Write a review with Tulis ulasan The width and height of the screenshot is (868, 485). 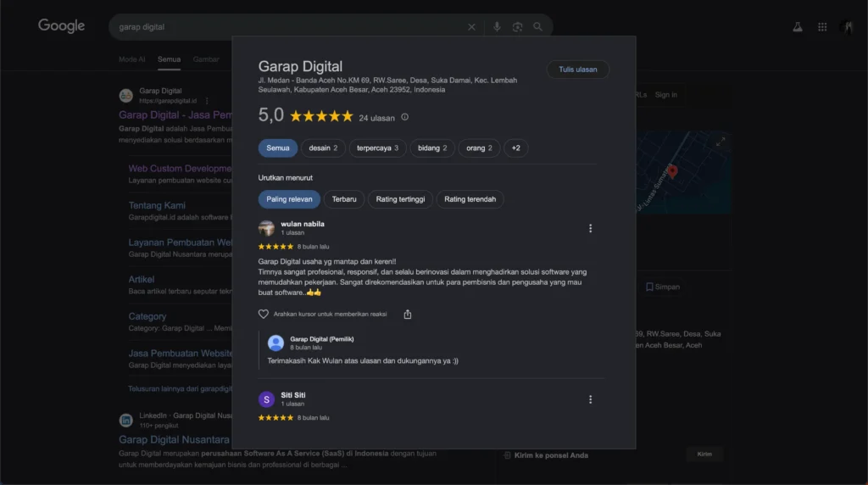(x=577, y=70)
